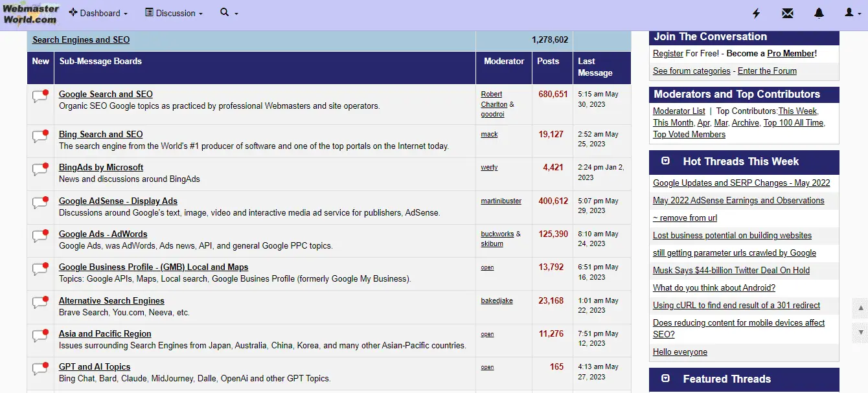Viewport: 868px width, 393px height.
Task: Open the Bing Search and SEO board
Action: (x=100, y=135)
